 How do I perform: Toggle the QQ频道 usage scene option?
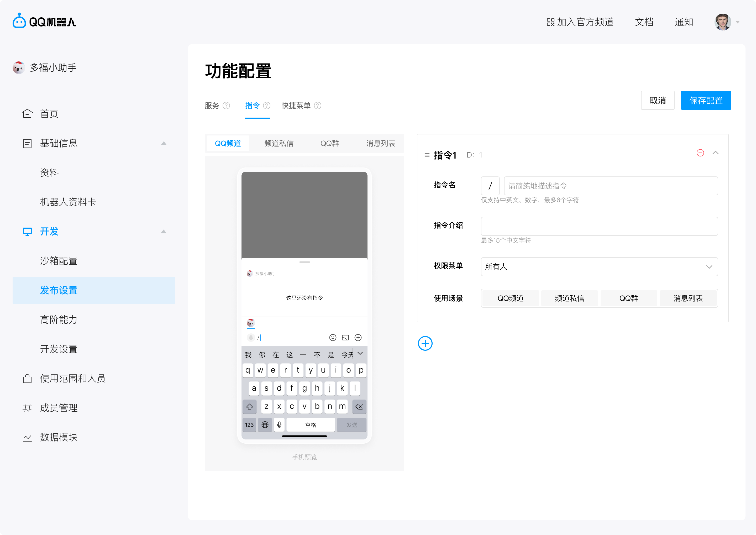point(510,298)
